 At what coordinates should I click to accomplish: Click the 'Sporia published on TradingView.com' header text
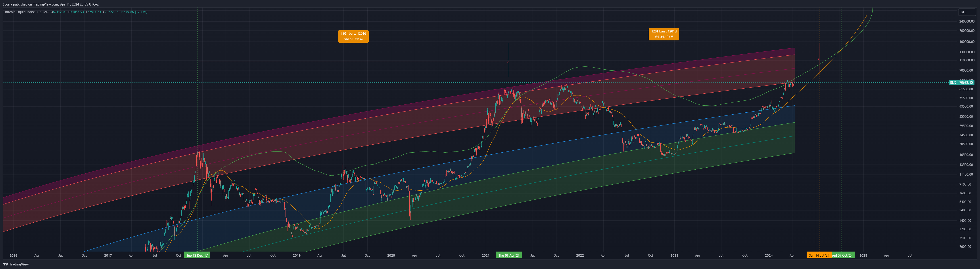click(31, 4)
